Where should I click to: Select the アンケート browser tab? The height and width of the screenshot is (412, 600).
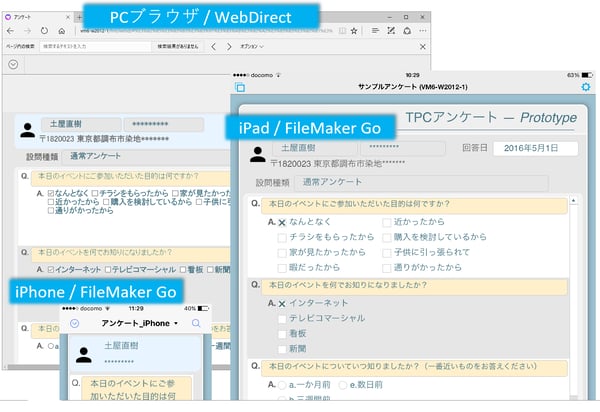[x=37, y=17]
